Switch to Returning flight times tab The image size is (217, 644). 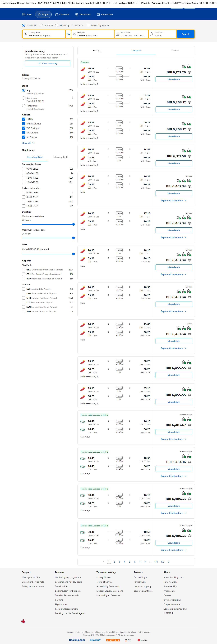pos(60,157)
